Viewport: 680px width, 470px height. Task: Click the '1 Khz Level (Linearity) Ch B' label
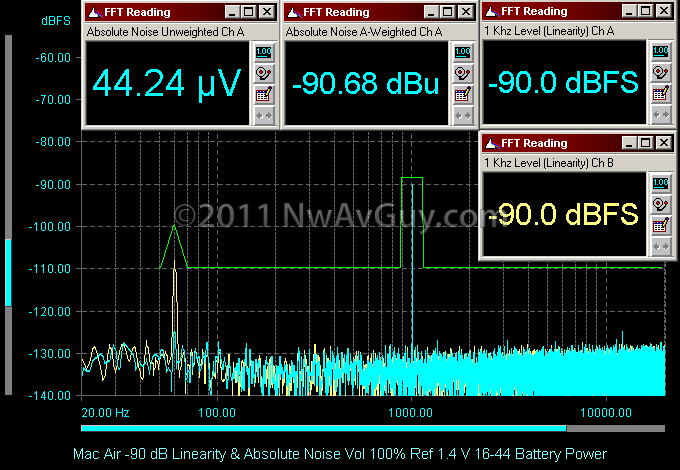pos(549,163)
